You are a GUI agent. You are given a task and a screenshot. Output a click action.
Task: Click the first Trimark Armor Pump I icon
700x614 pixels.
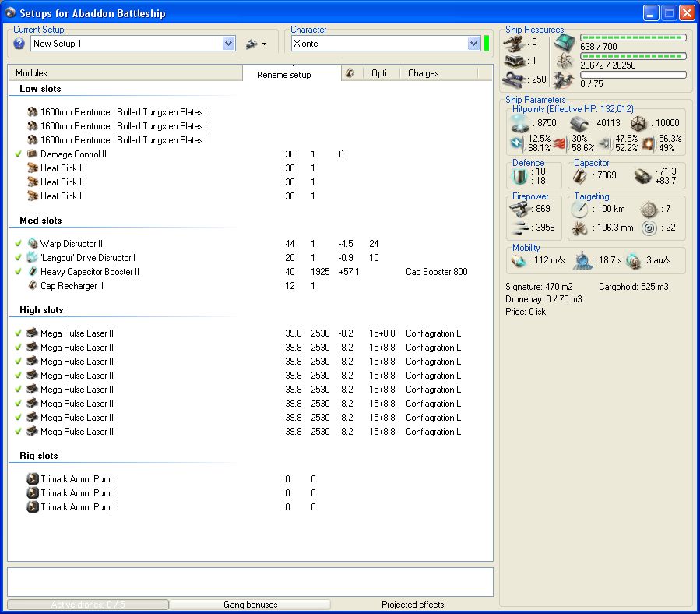pyautogui.click(x=32, y=479)
